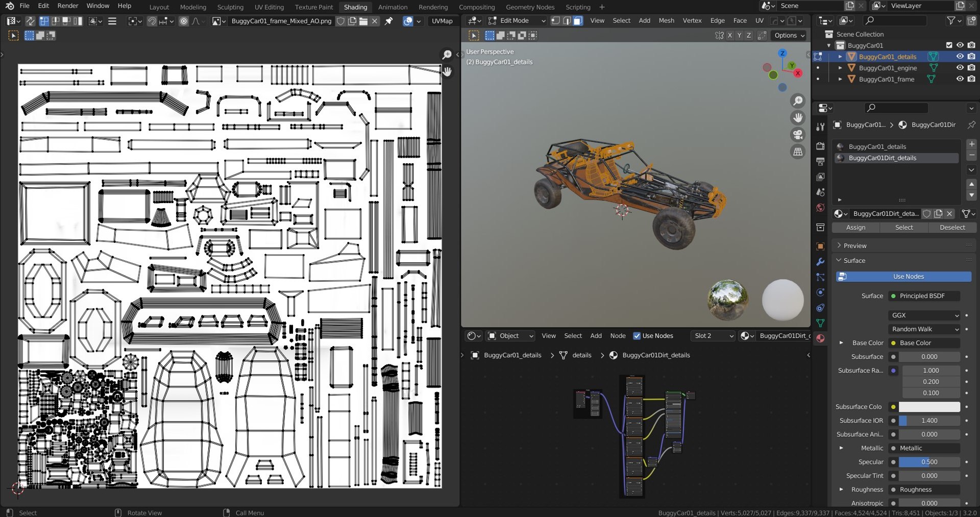Toggle proportional editing in UV editor
Screen dimensions: 980x517
pyautogui.click(x=184, y=21)
